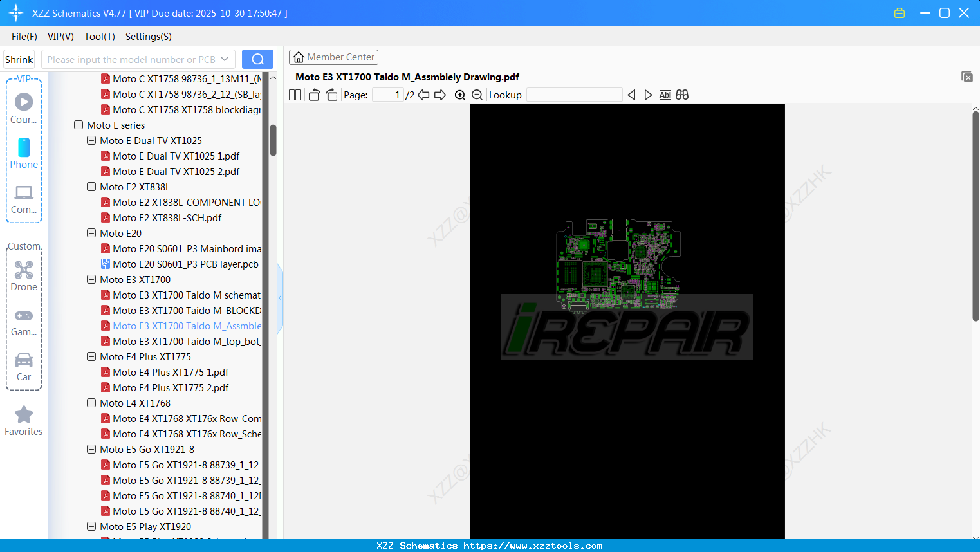
Task: Find previous lookup result
Action: coord(631,95)
